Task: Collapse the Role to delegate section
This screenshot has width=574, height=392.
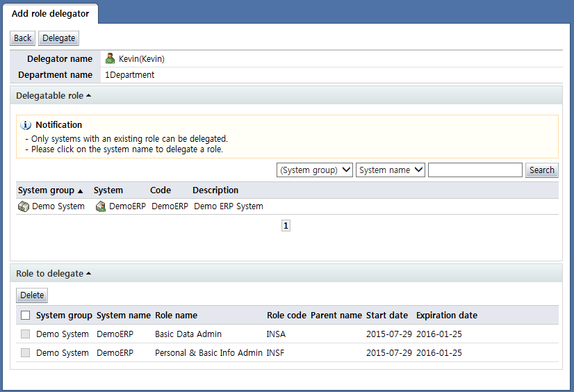Action: click(x=54, y=274)
